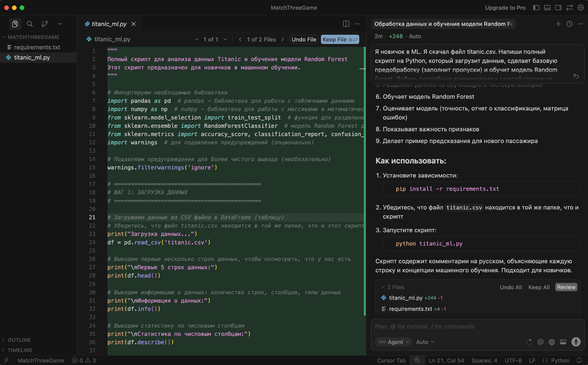Toggle the primary sidebar visibility
This screenshot has width=588, height=365.
(x=536, y=7)
